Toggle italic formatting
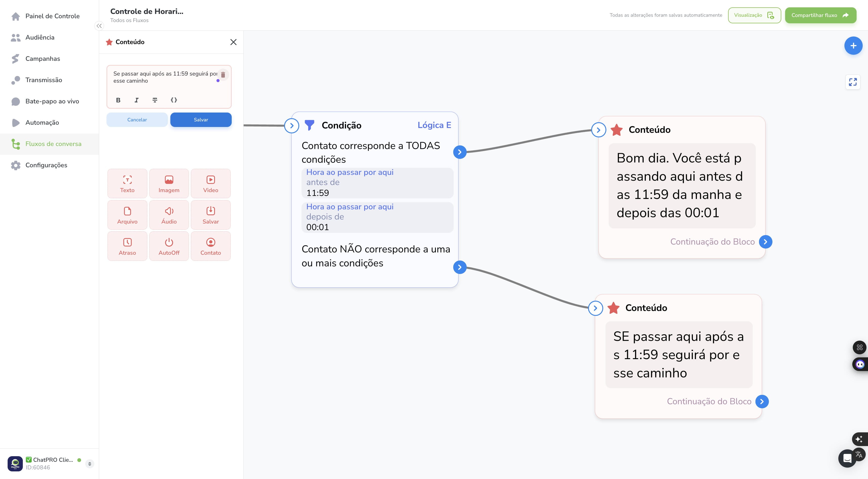This screenshot has width=868, height=479. [136, 100]
